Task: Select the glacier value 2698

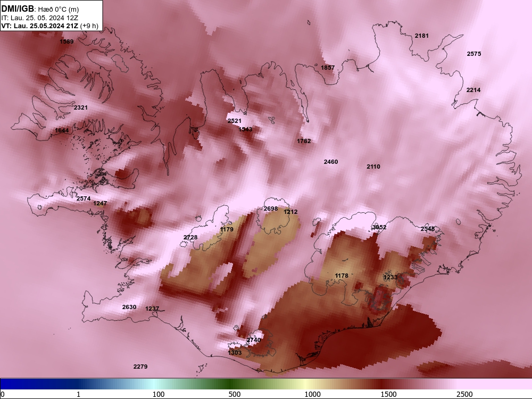Action: tap(271, 209)
